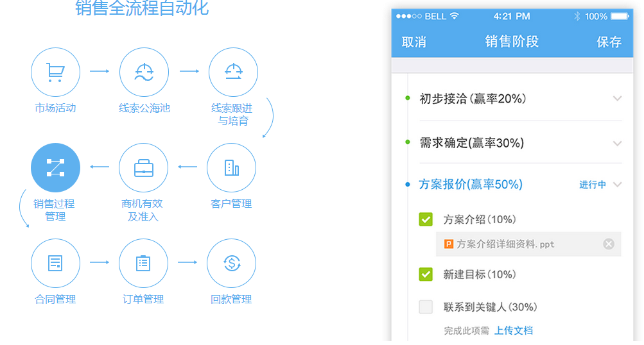The image size is (644, 345).
Task: Open the 线索跟进与培育 icon
Action: (232, 72)
